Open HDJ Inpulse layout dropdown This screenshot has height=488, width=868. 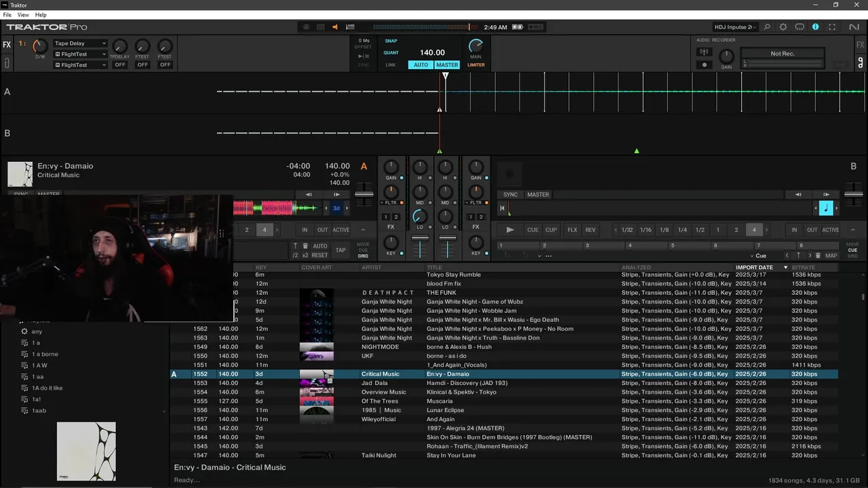click(735, 27)
